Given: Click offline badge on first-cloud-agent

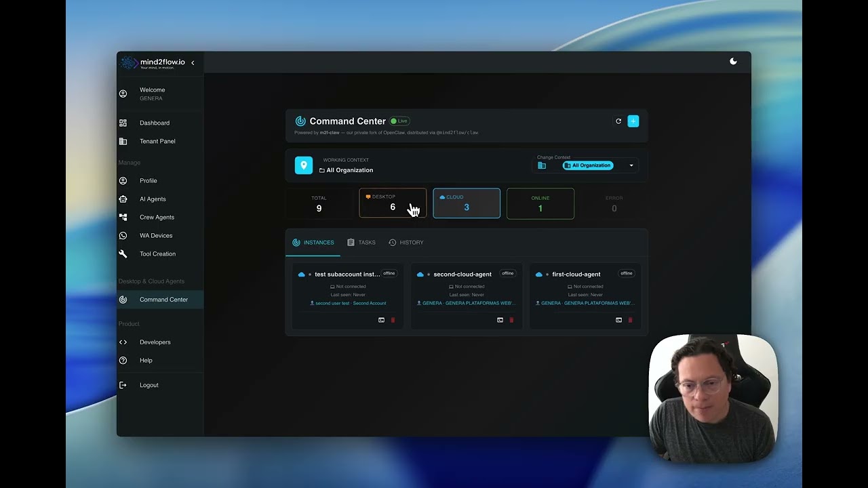Looking at the screenshot, I should [627, 274].
